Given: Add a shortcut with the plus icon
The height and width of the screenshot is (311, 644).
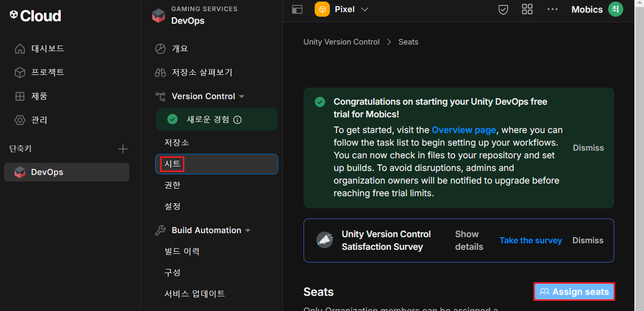Looking at the screenshot, I should pyautogui.click(x=123, y=149).
